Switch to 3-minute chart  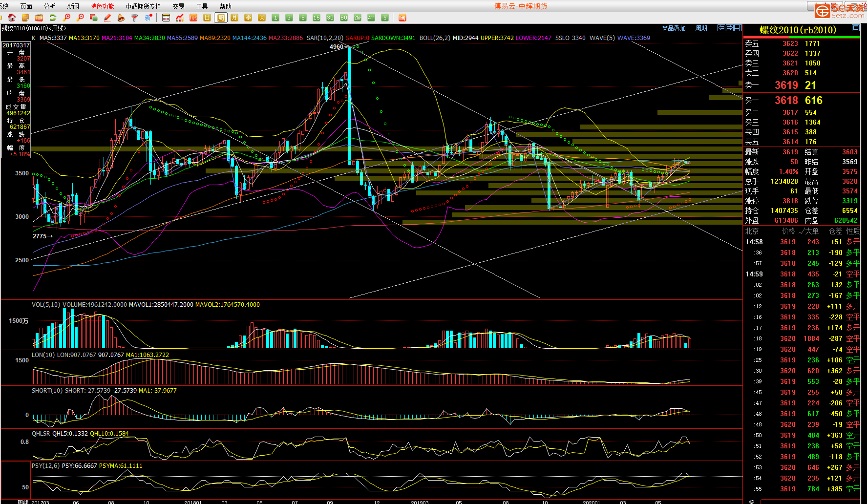tap(289, 18)
